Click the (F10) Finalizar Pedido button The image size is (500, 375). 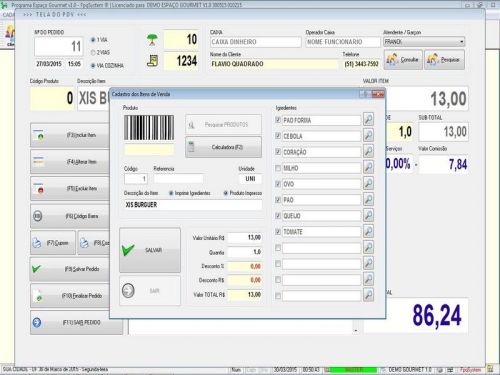pyautogui.click(x=70, y=296)
